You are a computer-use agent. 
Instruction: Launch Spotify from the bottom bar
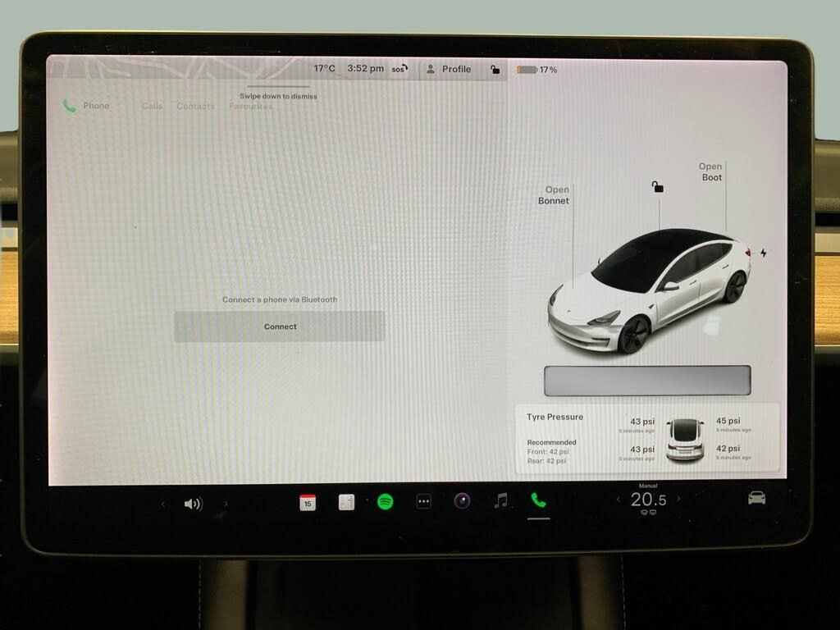coord(386,502)
